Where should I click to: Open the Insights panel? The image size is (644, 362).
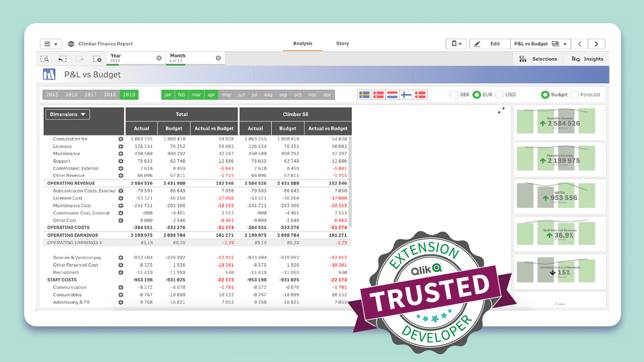[x=587, y=59]
